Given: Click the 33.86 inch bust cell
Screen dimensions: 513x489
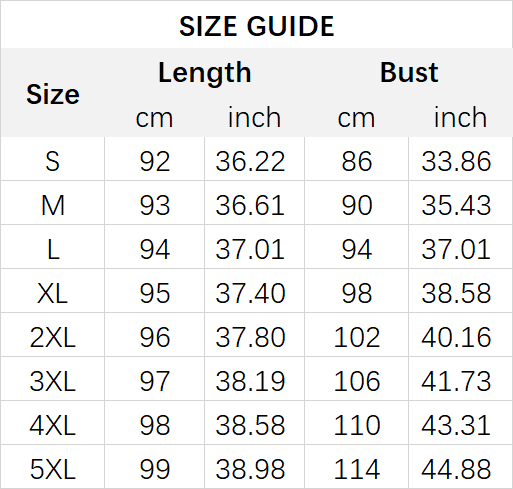Looking at the screenshot, I should point(456,161).
